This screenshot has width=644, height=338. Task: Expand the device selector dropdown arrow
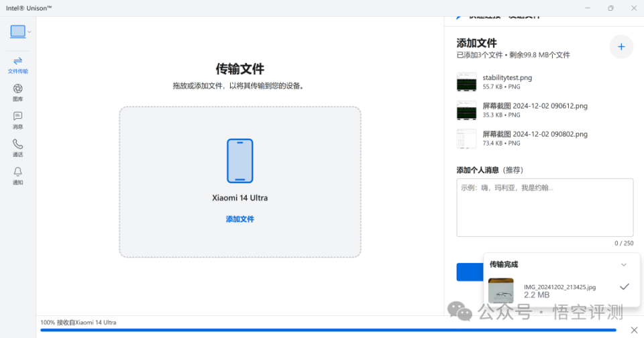coord(29,32)
